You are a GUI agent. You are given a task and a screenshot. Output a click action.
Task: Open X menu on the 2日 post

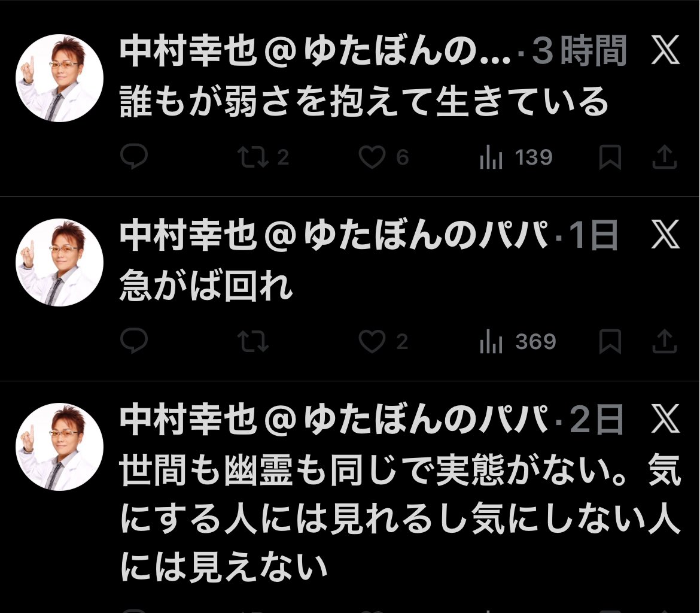665,420
